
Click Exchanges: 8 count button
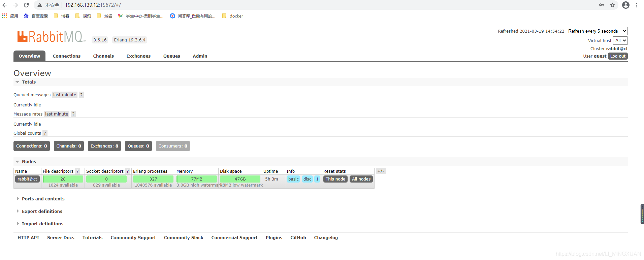click(104, 146)
